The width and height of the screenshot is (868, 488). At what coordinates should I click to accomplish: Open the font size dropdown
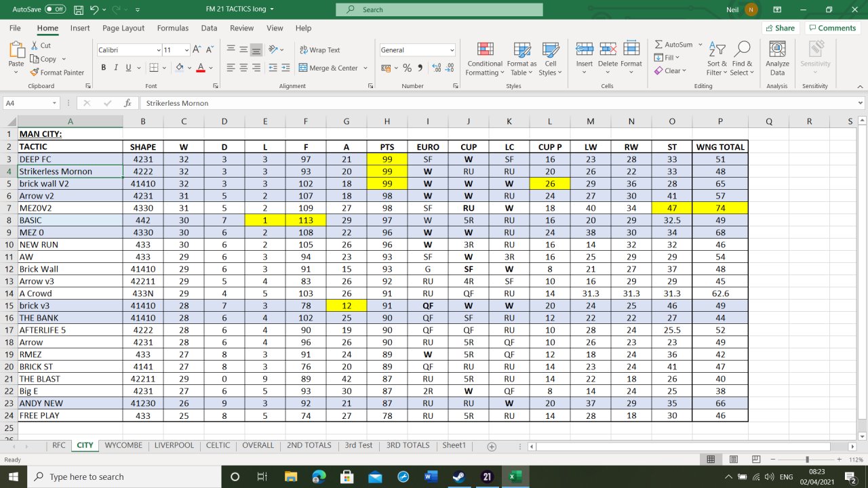185,50
